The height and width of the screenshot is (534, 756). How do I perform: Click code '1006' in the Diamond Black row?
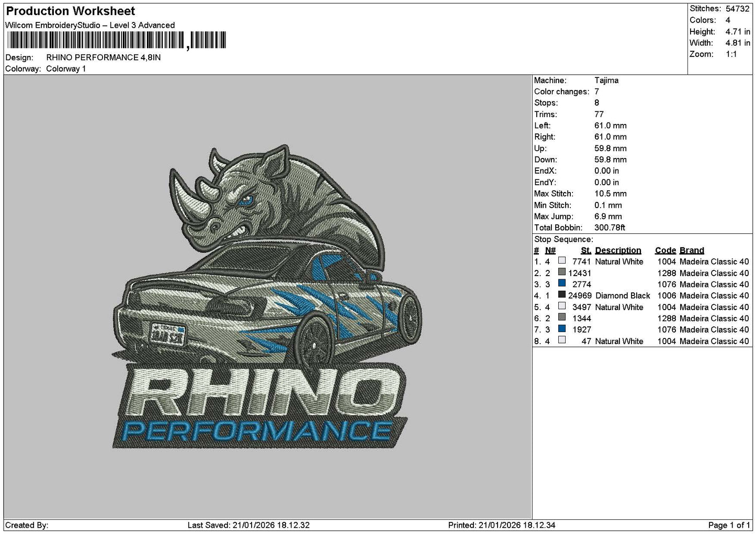(667, 296)
